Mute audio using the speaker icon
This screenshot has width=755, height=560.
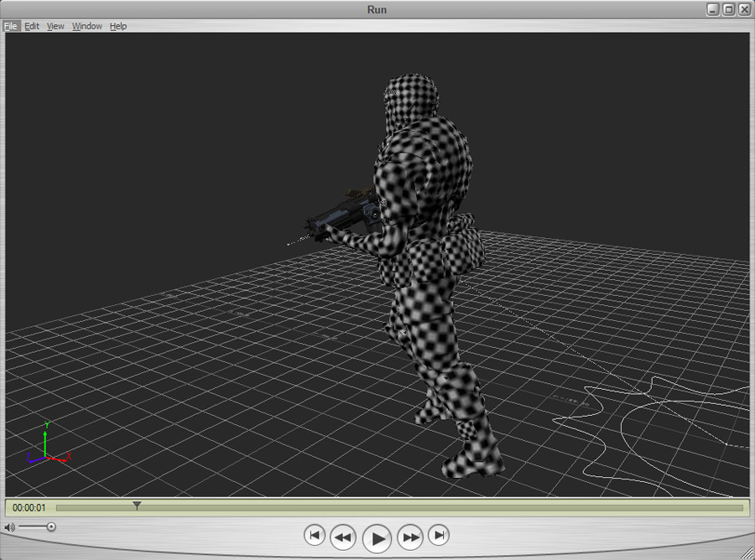click(8, 527)
